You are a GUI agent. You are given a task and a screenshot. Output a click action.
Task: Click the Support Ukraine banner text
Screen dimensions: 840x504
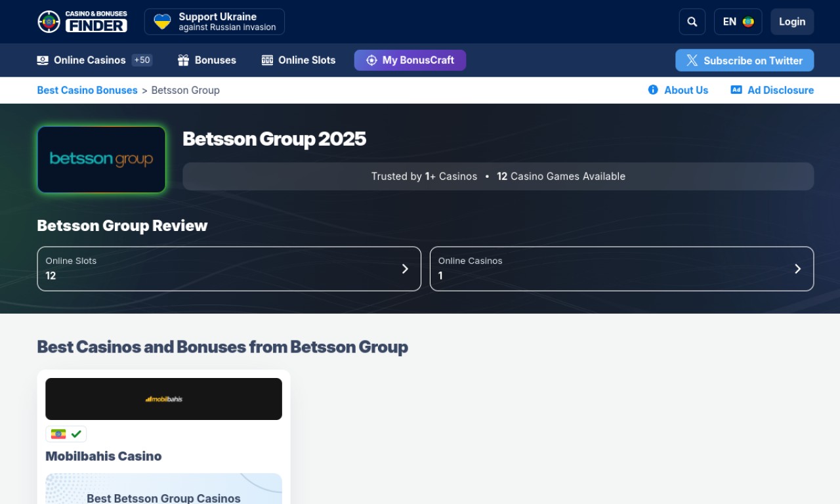[227, 22]
